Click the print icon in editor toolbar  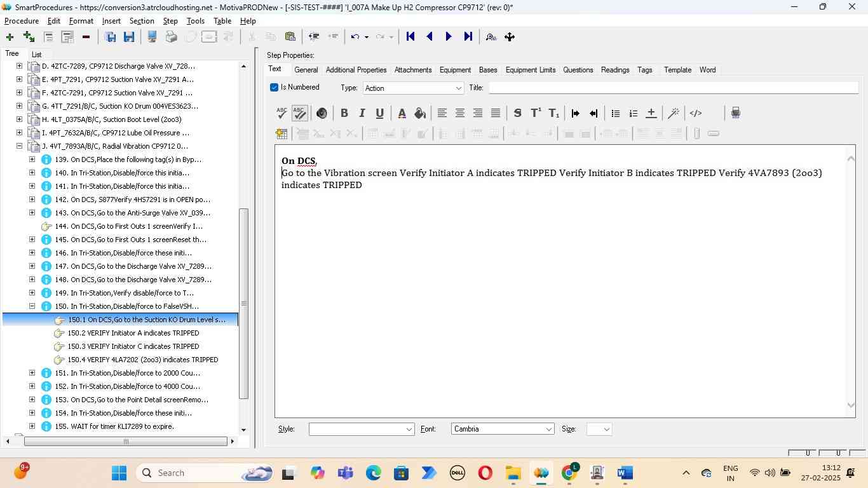735,113
